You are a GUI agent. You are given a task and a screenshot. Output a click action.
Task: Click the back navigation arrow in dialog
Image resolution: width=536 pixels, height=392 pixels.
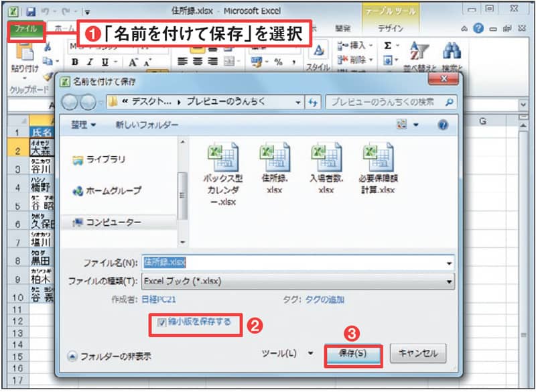70,103
